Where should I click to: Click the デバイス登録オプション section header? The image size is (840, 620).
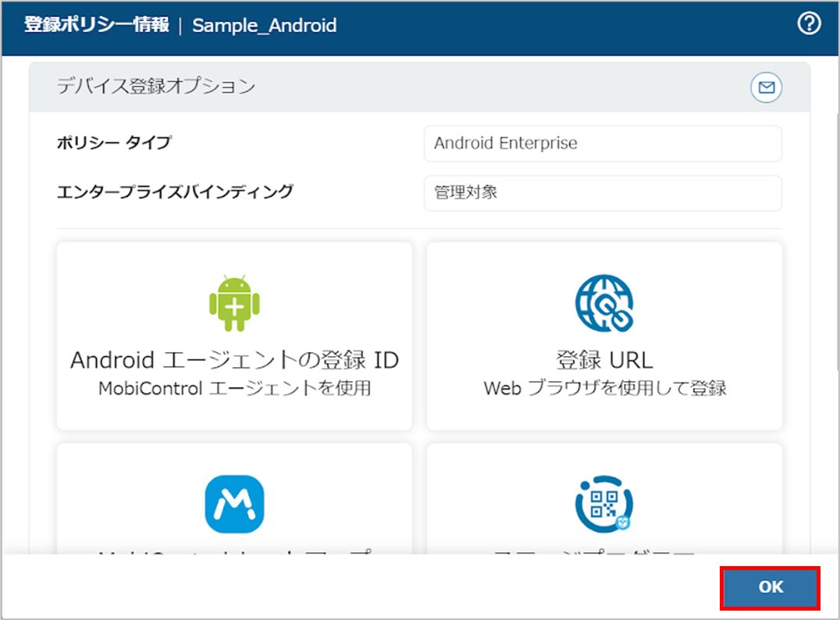coord(156,86)
